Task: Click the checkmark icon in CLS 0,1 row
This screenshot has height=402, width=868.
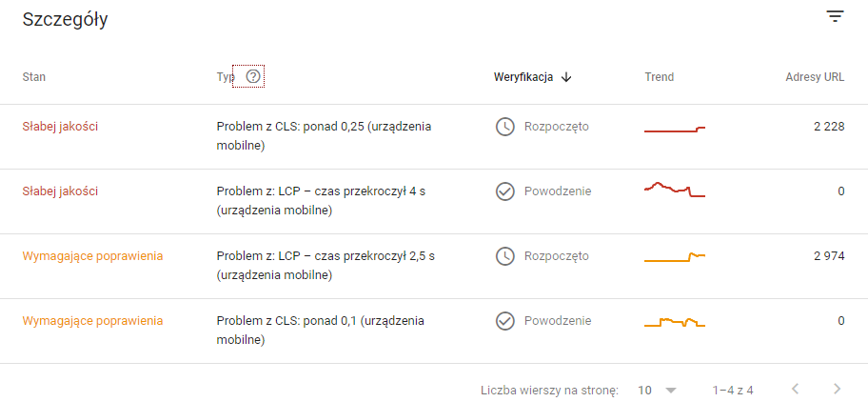Action: pos(504,321)
